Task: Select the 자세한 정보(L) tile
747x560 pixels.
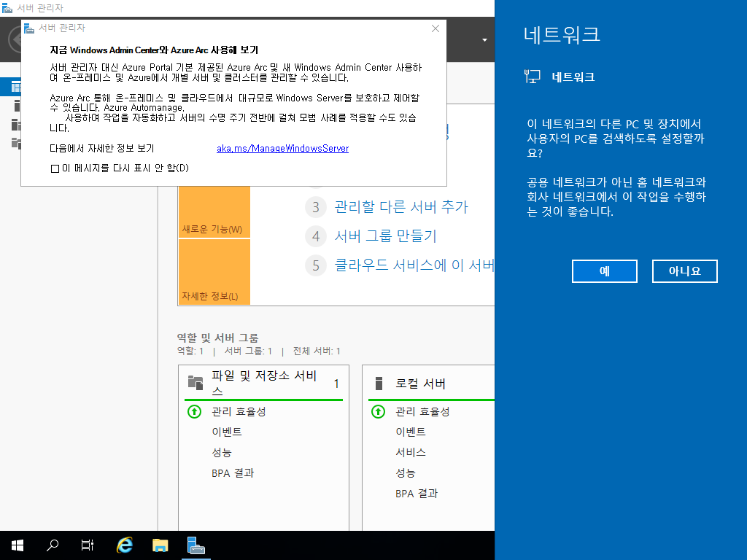Action: [x=214, y=272]
